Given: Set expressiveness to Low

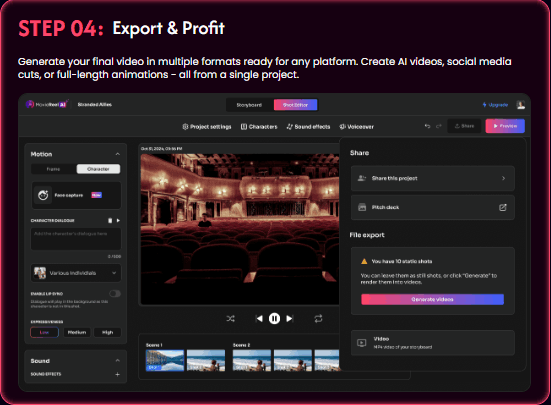Looking at the screenshot, I should [x=44, y=332].
